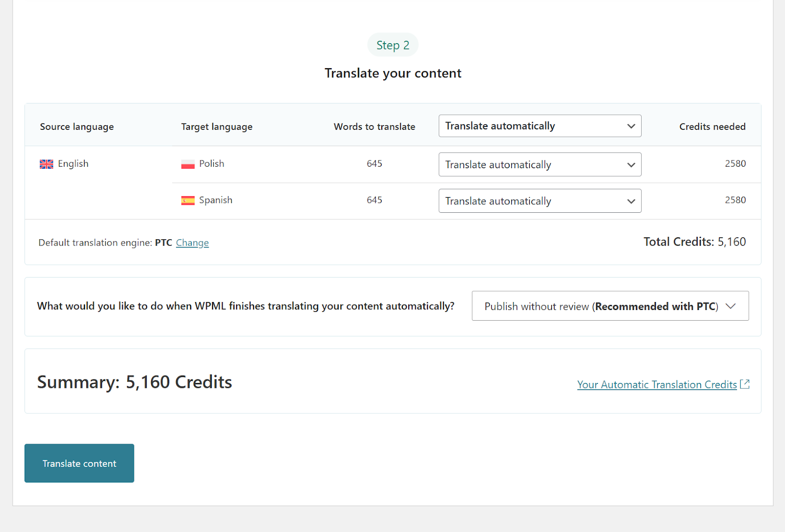785x532 pixels.
Task: Click the Change translation engine link
Action: 192,243
